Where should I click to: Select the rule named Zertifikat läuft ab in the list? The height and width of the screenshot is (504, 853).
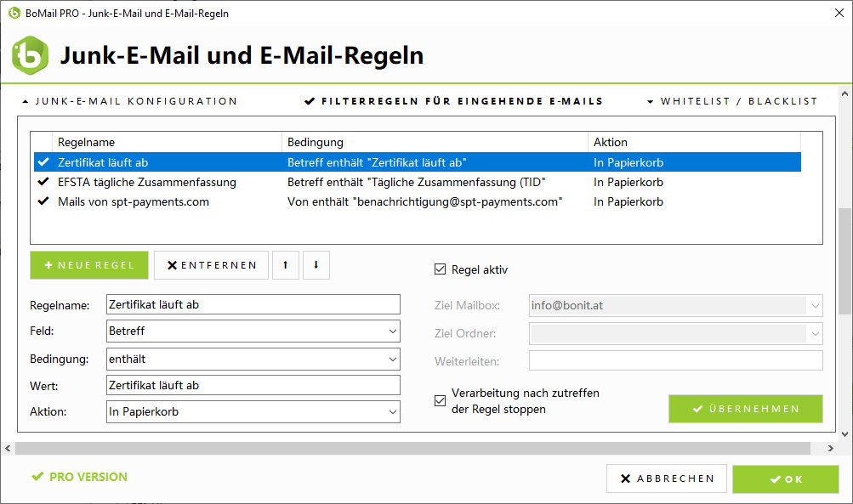click(418, 162)
